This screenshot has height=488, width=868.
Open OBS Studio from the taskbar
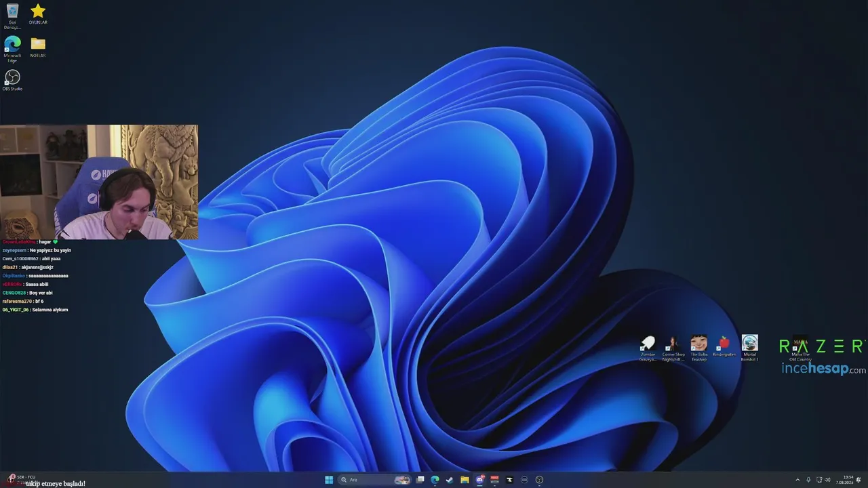click(x=539, y=480)
